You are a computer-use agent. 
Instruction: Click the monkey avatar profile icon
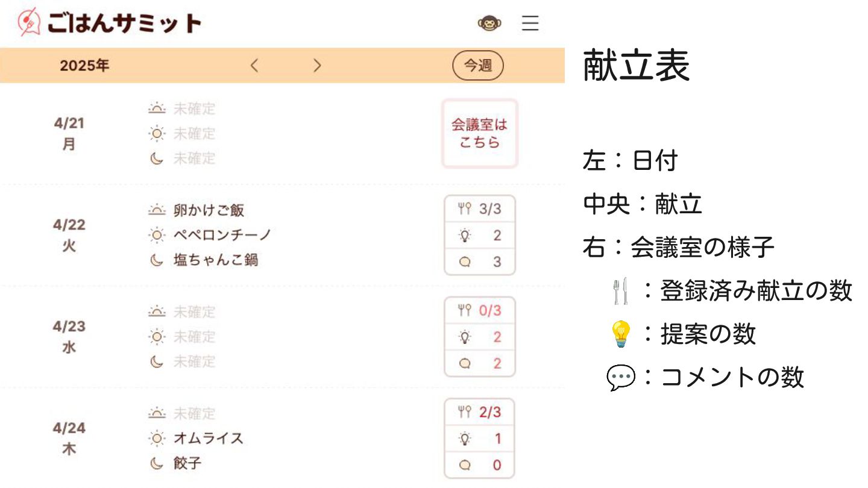[x=489, y=23]
